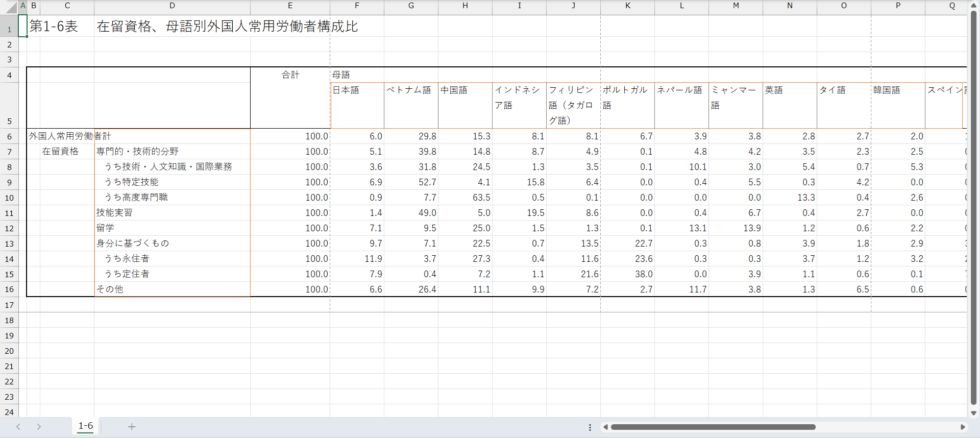Click the next sheet navigation arrow
Screen dimensions: 980x438
pos(39,427)
